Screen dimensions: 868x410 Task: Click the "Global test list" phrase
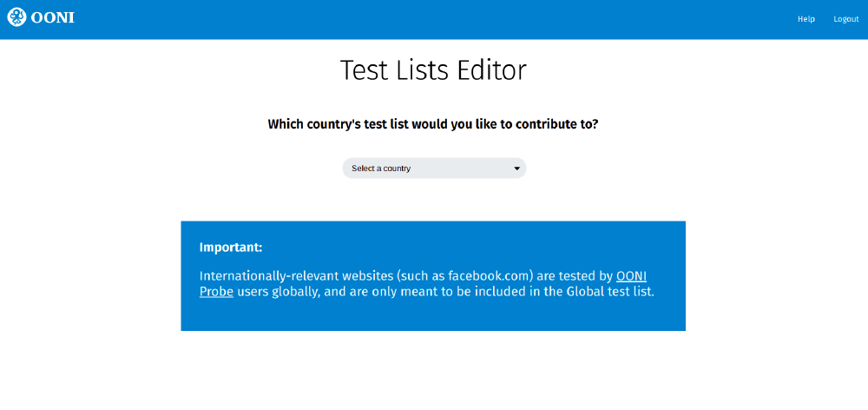tap(608, 292)
